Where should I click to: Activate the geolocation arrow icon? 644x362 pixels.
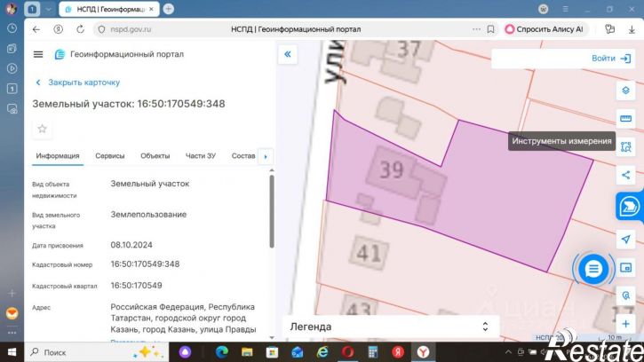625,240
